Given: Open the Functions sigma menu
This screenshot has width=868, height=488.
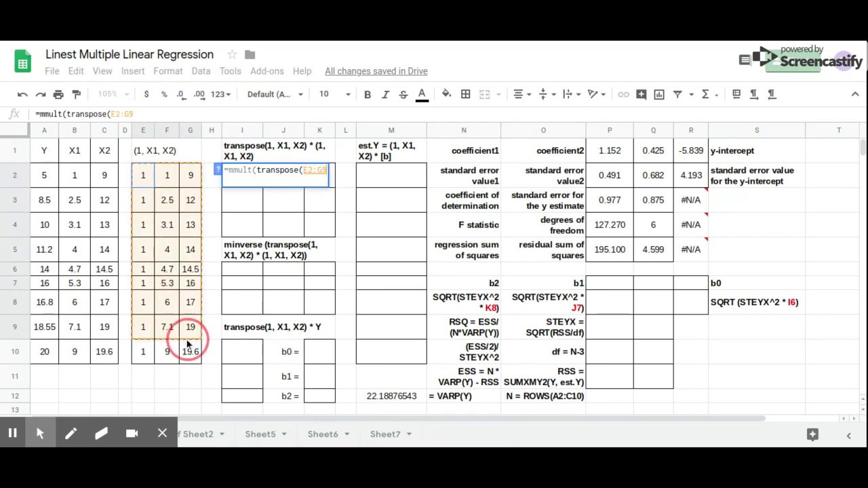Looking at the screenshot, I should (x=709, y=94).
